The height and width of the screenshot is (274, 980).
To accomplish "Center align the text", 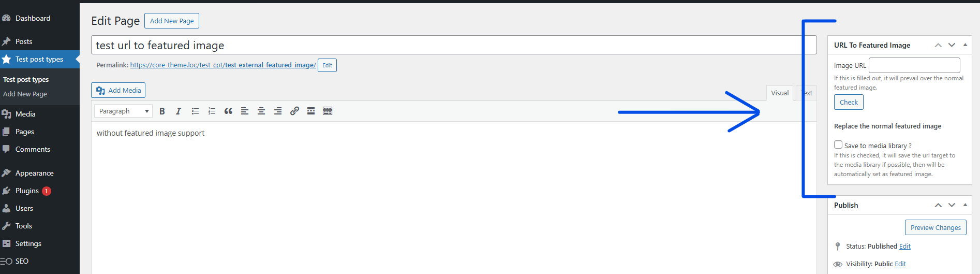I will pyautogui.click(x=261, y=111).
